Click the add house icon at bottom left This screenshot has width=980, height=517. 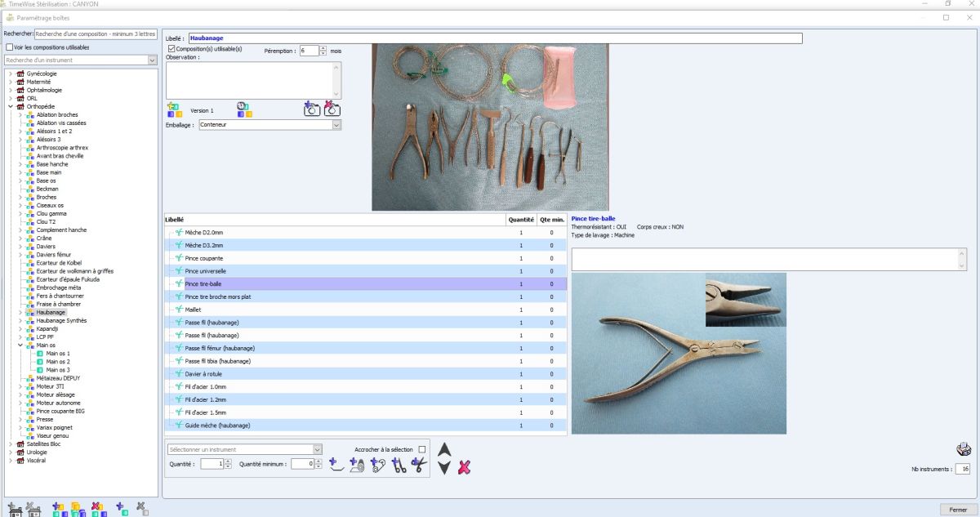(16, 509)
